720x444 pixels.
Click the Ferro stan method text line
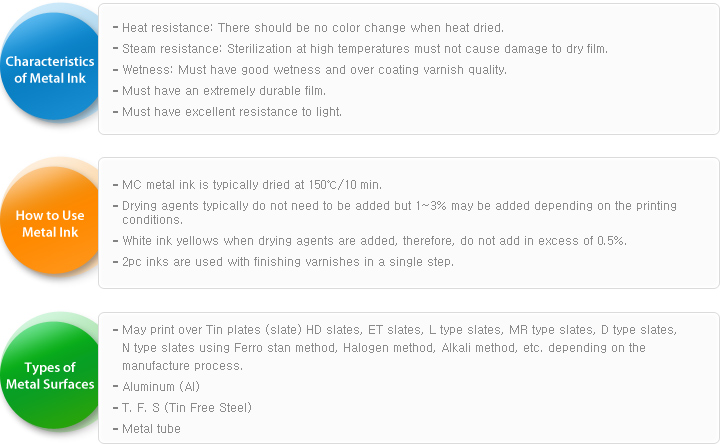(x=383, y=348)
